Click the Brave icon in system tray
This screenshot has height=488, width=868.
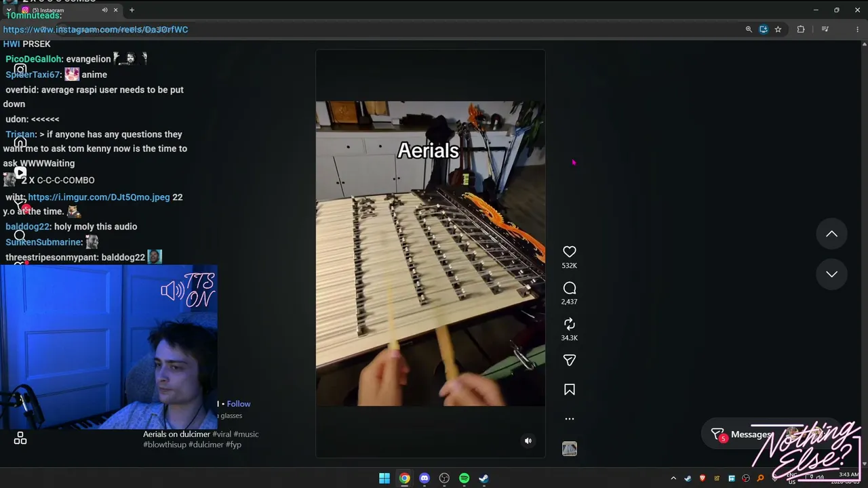point(702,479)
